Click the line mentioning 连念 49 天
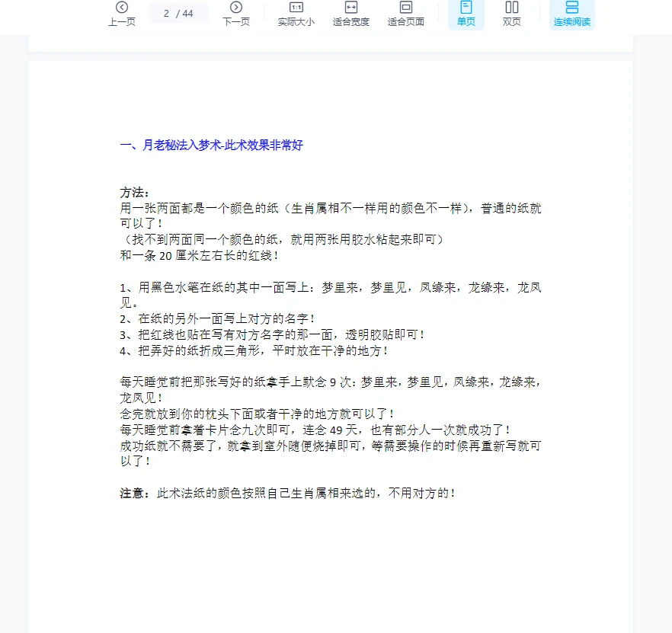Image resolution: width=672 pixels, height=633 pixels. [315, 430]
